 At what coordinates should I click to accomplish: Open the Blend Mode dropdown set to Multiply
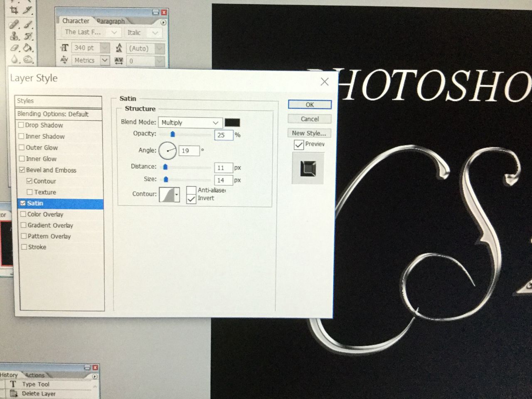pyautogui.click(x=190, y=123)
